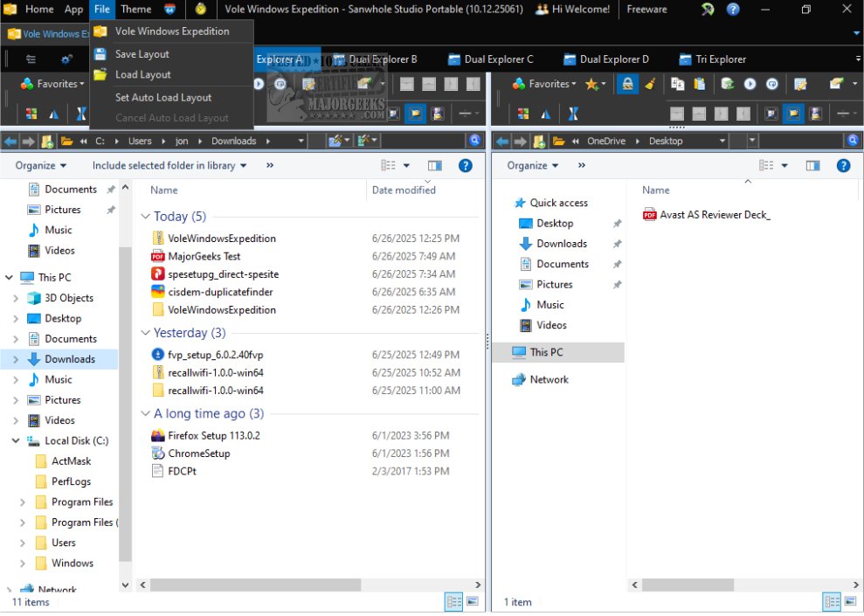Open the address history dropdown after Downloads

[301, 141]
